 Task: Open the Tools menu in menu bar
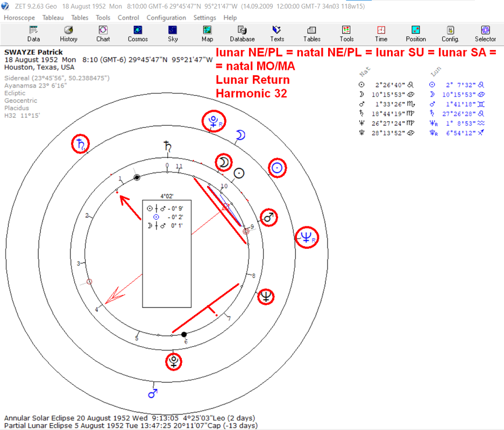point(103,18)
